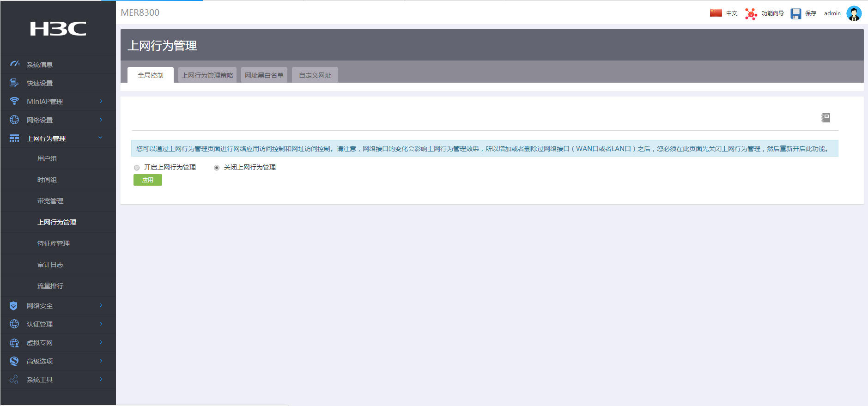Click the H3C logo

pyautogui.click(x=58, y=29)
